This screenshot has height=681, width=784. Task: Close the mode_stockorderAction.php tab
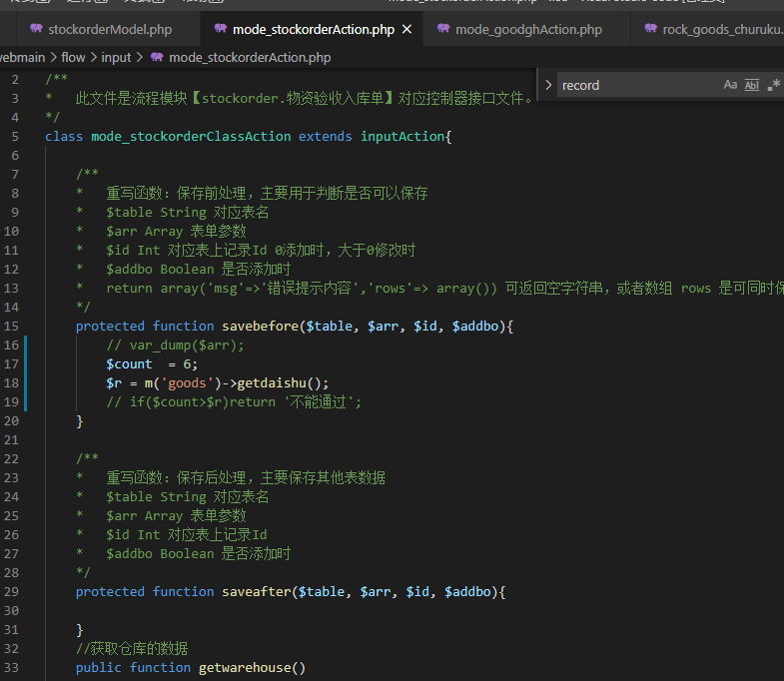pyautogui.click(x=406, y=29)
